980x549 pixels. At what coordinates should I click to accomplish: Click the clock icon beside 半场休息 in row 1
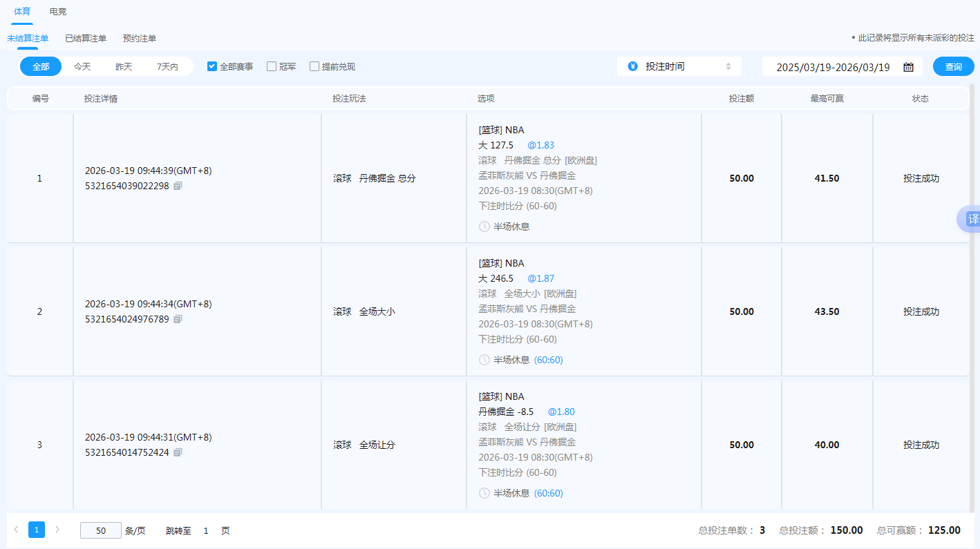point(484,226)
